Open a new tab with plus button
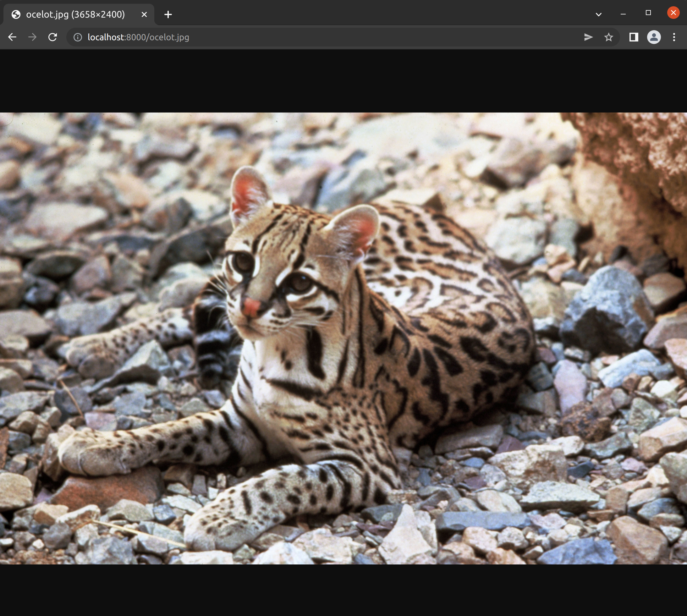 click(168, 14)
